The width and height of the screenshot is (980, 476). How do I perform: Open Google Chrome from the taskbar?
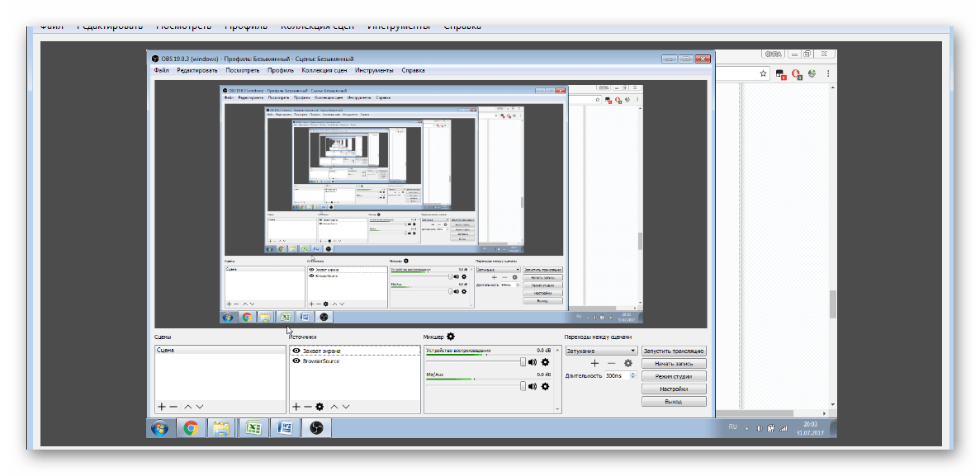(x=190, y=428)
